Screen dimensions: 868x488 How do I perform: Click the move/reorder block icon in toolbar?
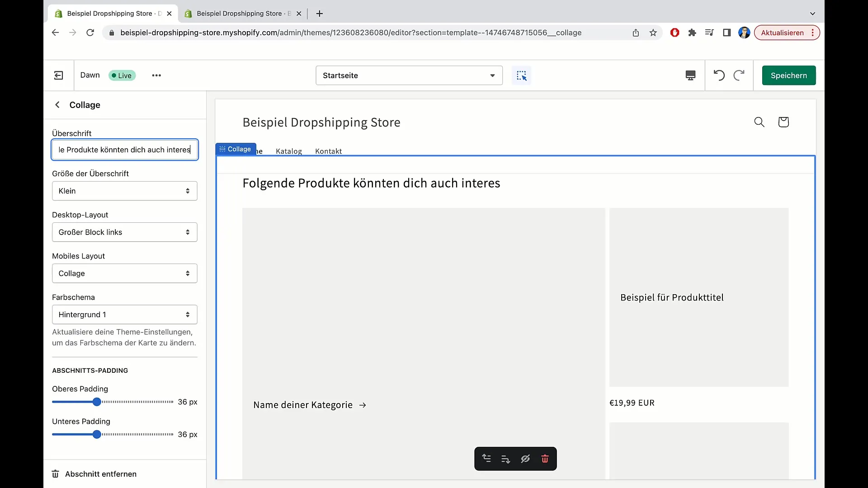click(486, 458)
